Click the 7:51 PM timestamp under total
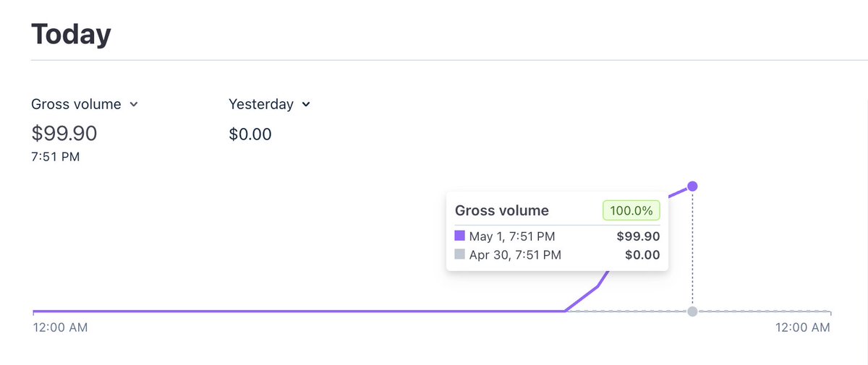Screen dimensions: 868x365 [56, 157]
